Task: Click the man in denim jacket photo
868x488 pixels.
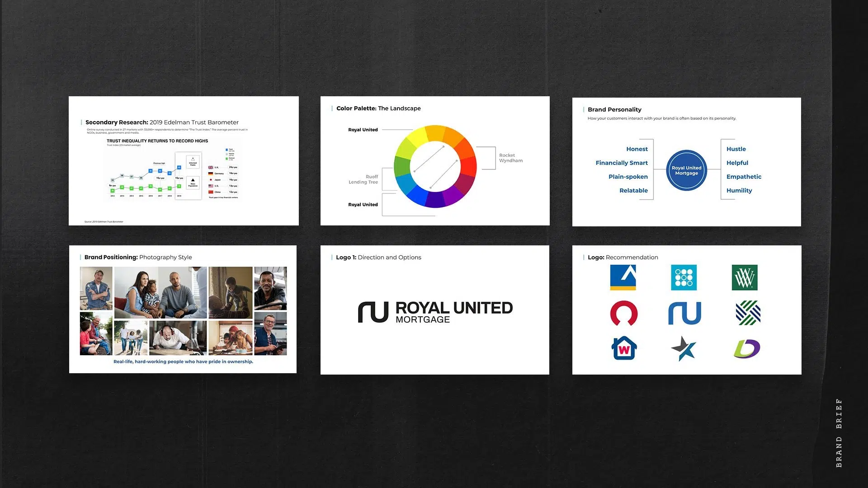Action: (x=96, y=288)
